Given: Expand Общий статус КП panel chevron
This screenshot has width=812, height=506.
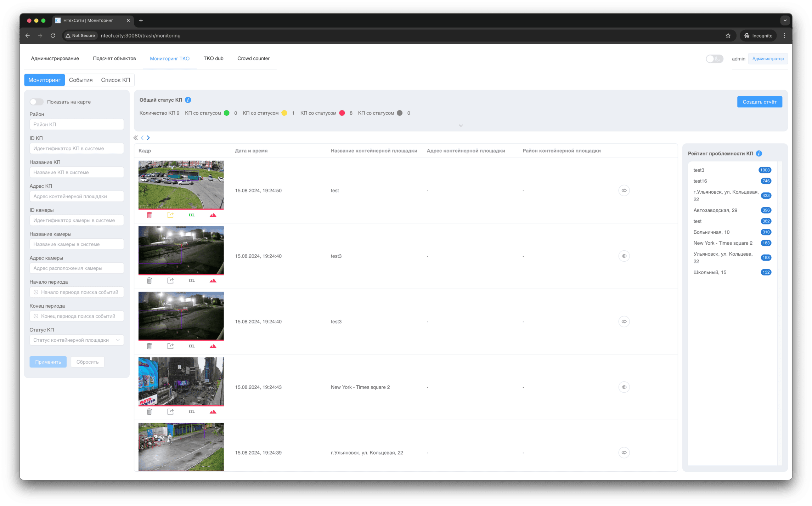Looking at the screenshot, I should (461, 125).
